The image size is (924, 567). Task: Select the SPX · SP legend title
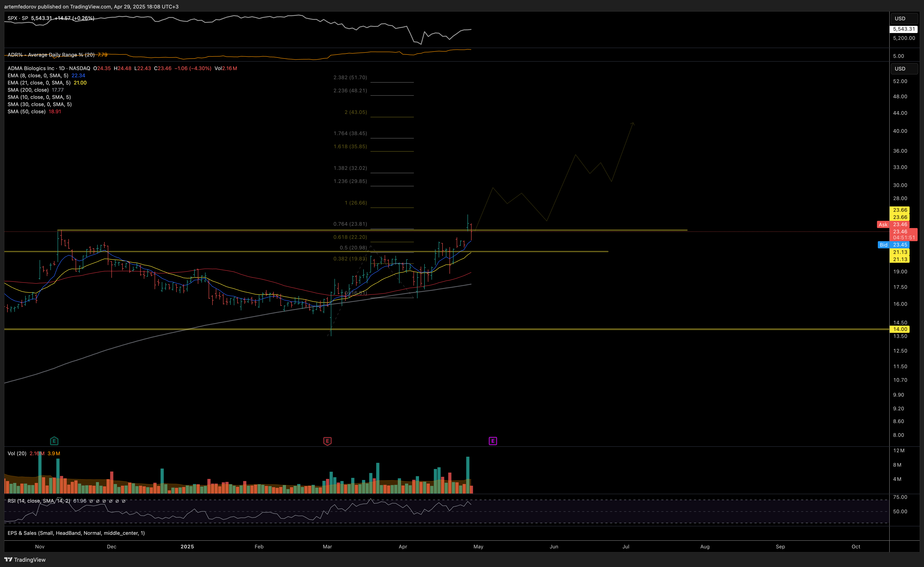18,18
